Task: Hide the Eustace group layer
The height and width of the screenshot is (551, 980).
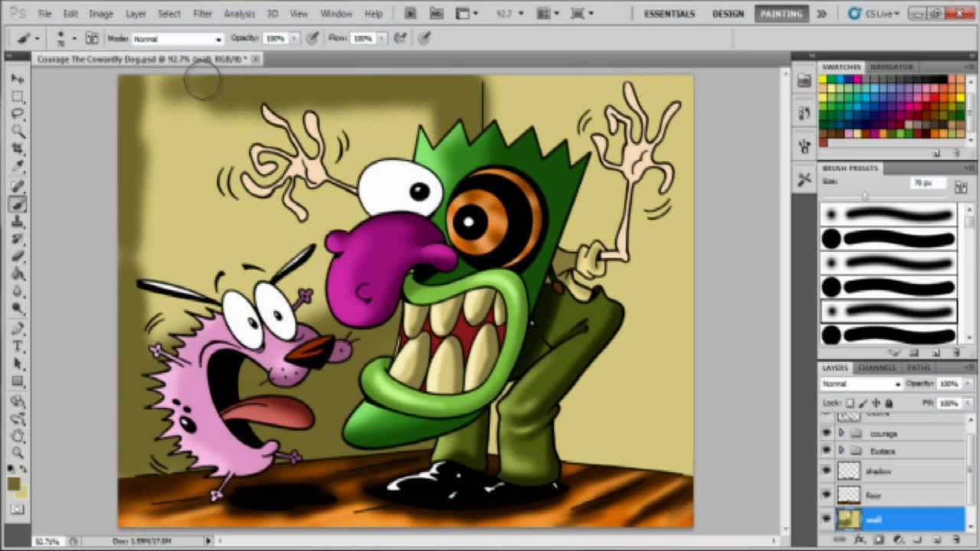Action: 826,451
